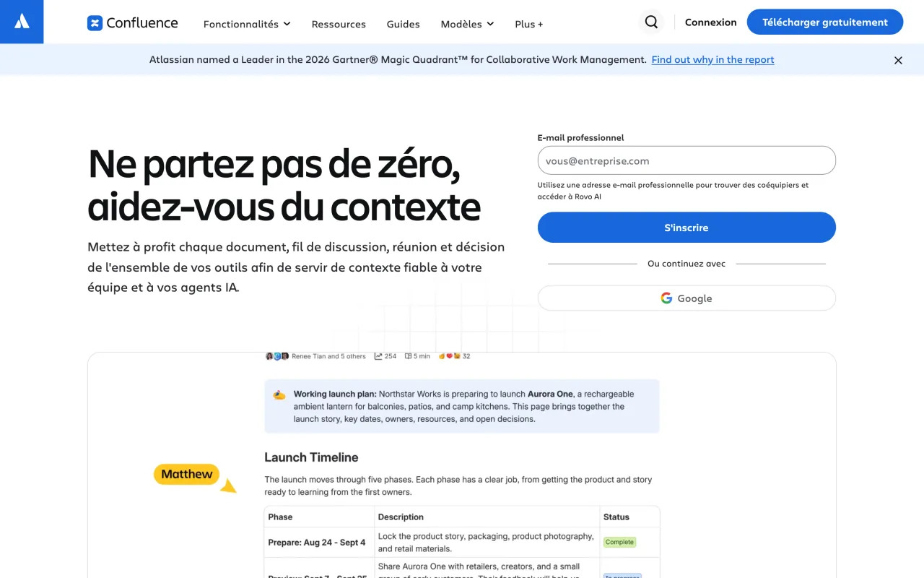
Task: Click the emoji reactions beside 32
Action: click(x=449, y=356)
